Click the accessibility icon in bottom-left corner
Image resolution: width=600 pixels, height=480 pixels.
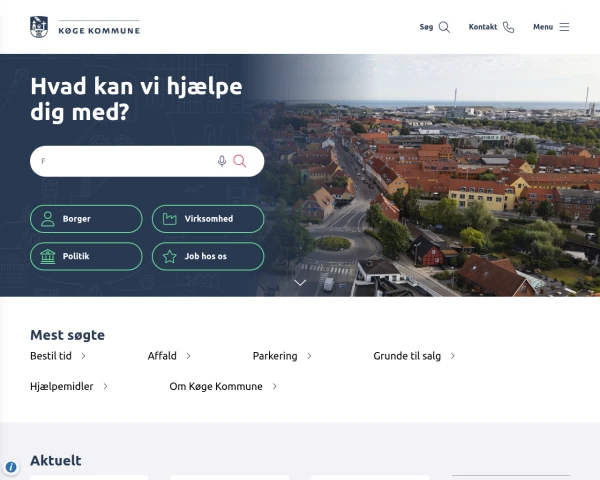tap(11, 467)
